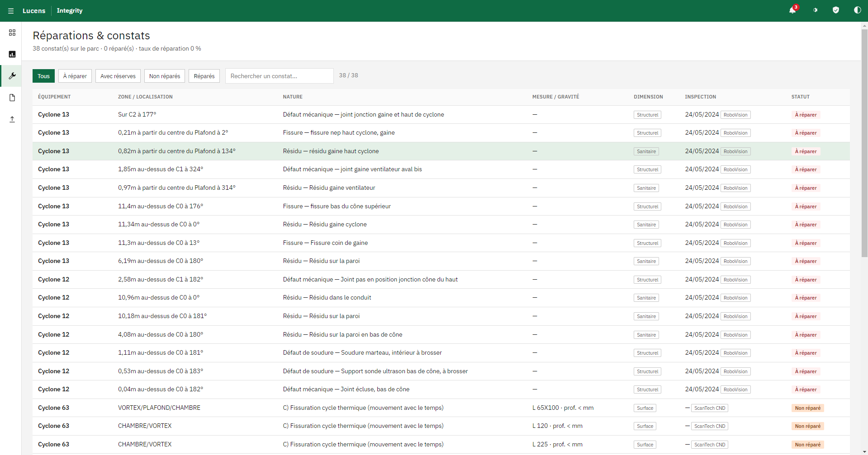Filter by Avec réserves
This screenshot has height=455, width=868.
118,76
